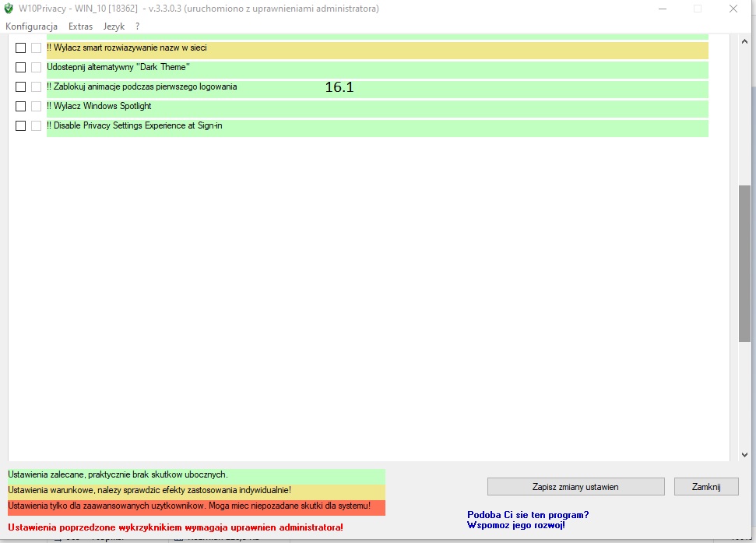Click the vertical scrollbar thumb
Viewport: 756px width, 543px height.
[744, 264]
